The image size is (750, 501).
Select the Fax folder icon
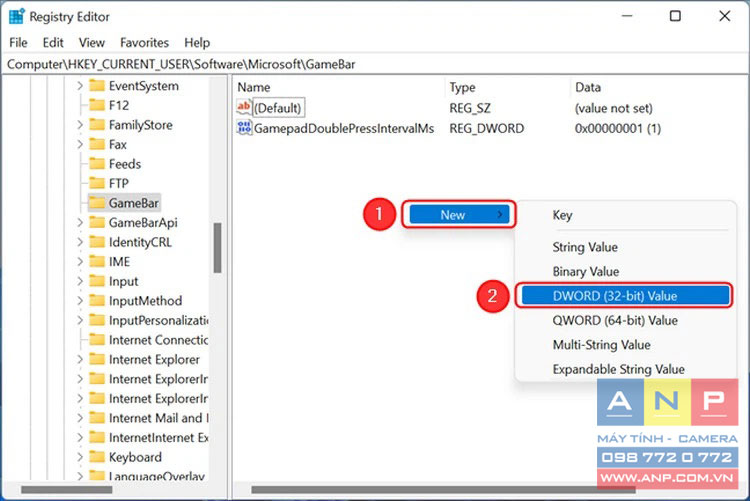point(97,144)
